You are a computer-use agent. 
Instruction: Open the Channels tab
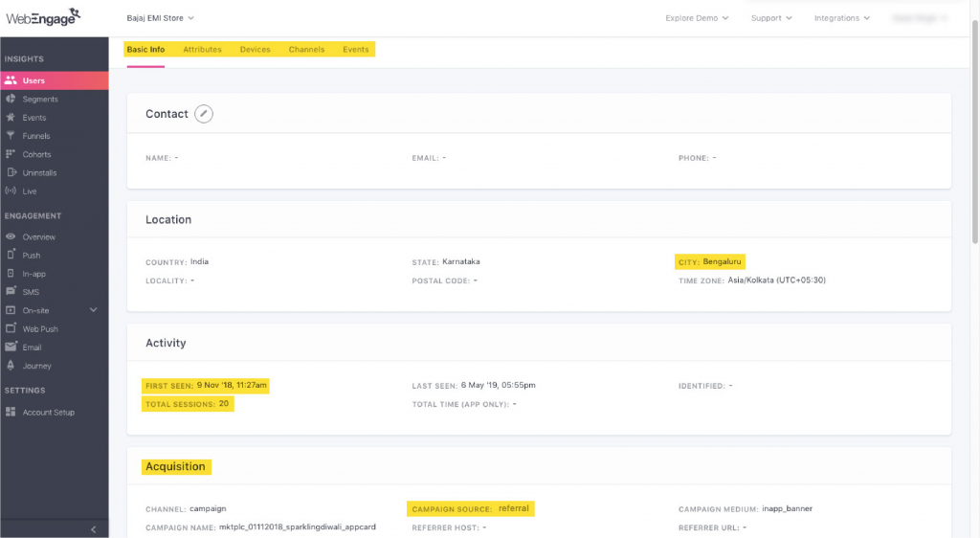click(306, 50)
